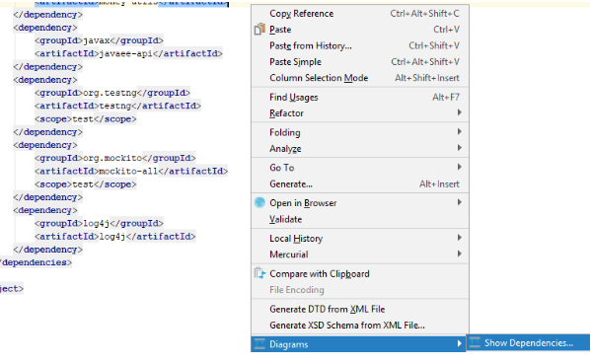This screenshot has height=364, width=591.
Task: Open the Local History menu entry
Action: coord(360,239)
